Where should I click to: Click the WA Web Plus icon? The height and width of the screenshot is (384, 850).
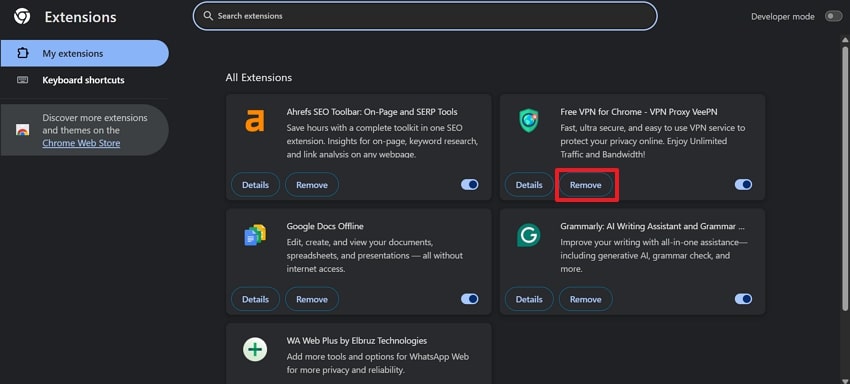pyautogui.click(x=255, y=350)
